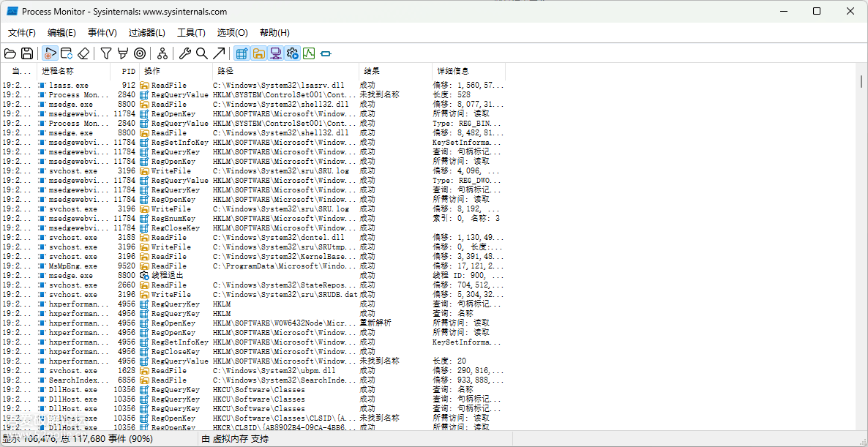Click detail text 长度: 20

click(449, 361)
